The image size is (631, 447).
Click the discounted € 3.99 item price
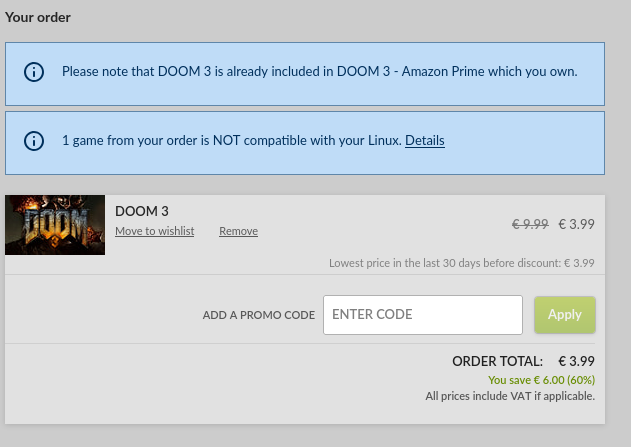(576, 224)
